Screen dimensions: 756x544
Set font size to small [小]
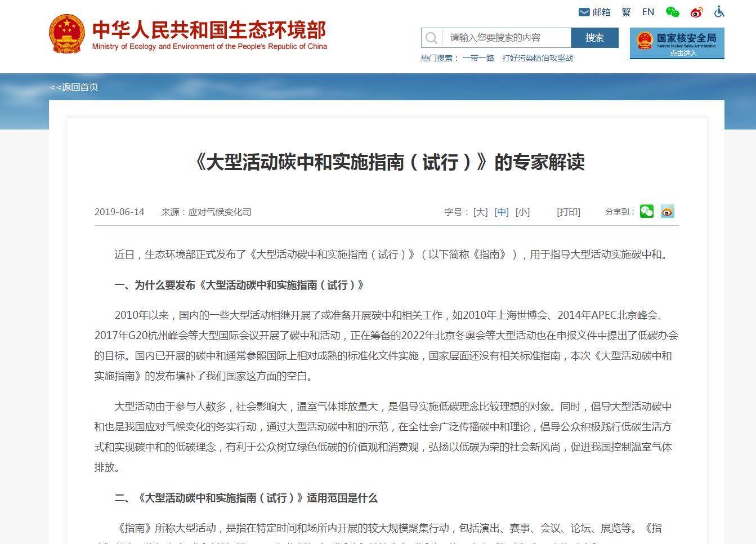click(522, 212)
